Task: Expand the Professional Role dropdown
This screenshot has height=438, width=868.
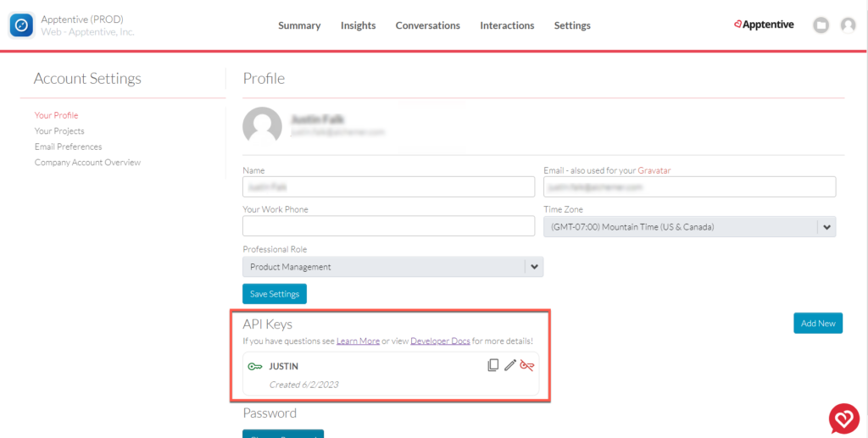Action: click(393, 267)
